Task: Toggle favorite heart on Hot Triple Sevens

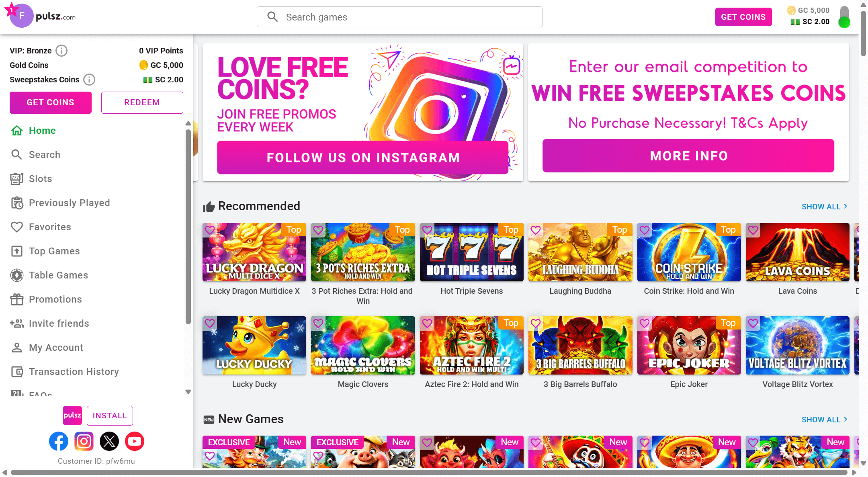Action: pos(427,230)
